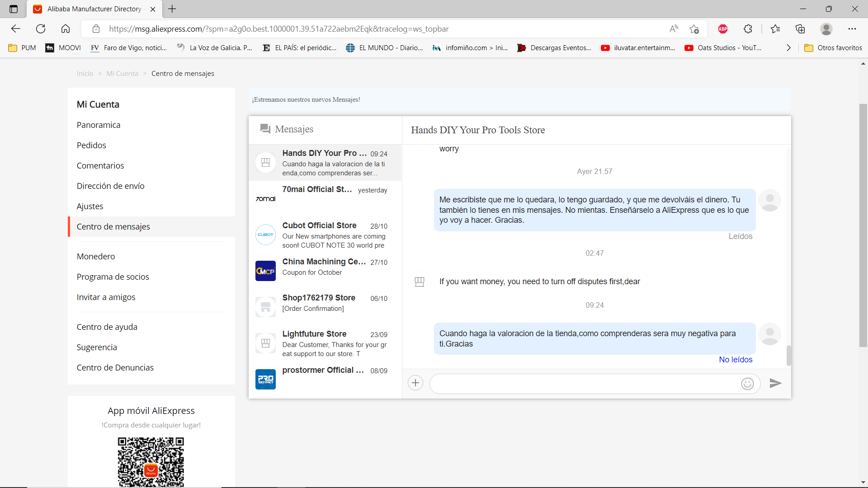Image resolution: width=868 pixels, height=488 pixels.
Task: Open Otros favoritos folder
Action: click(x=833, y=48)
